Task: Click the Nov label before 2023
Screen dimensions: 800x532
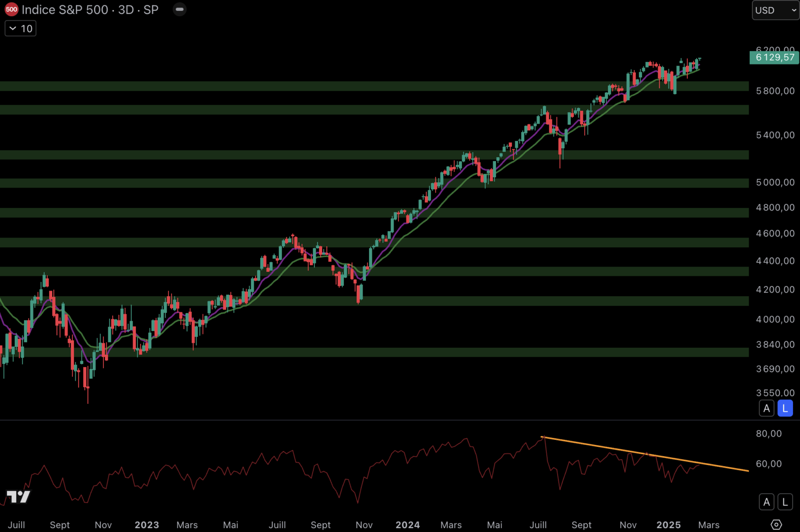Action: click(x=103, y=525)
